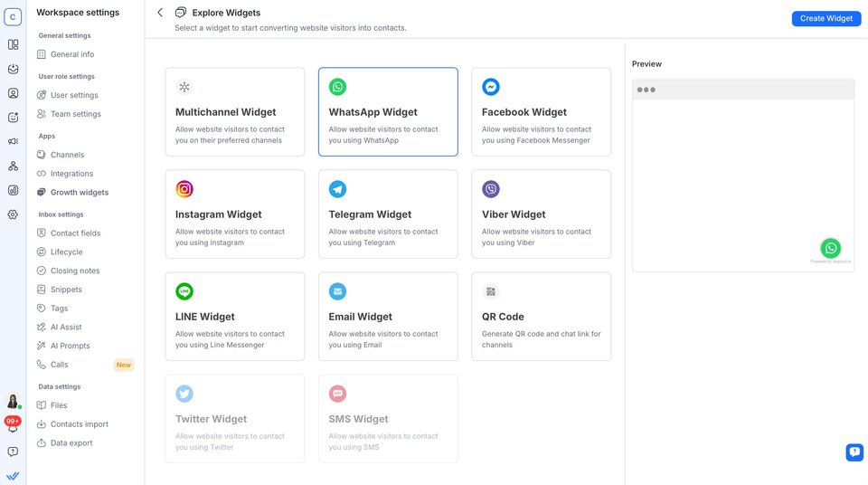
Task: Open the reports chart icon in left rail
Action: [13, 190]
